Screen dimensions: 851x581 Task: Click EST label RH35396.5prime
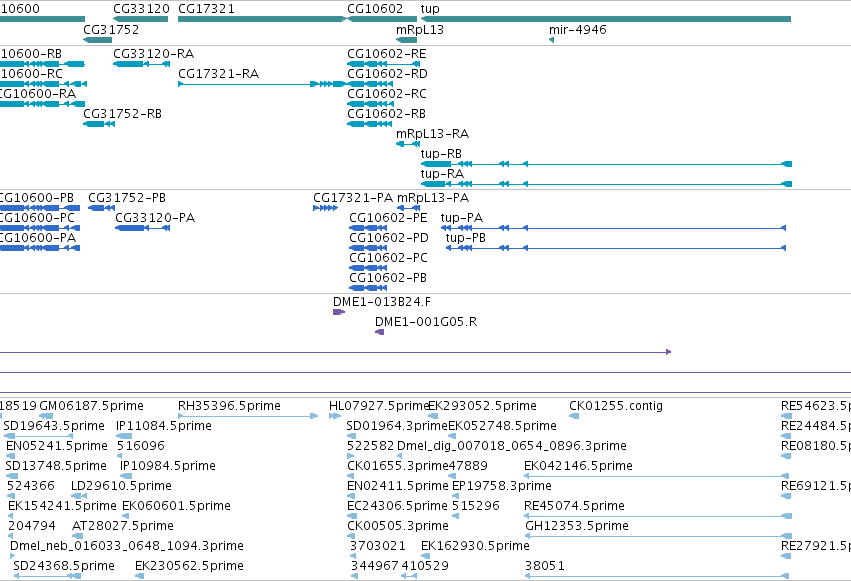(x=230, y=406)
